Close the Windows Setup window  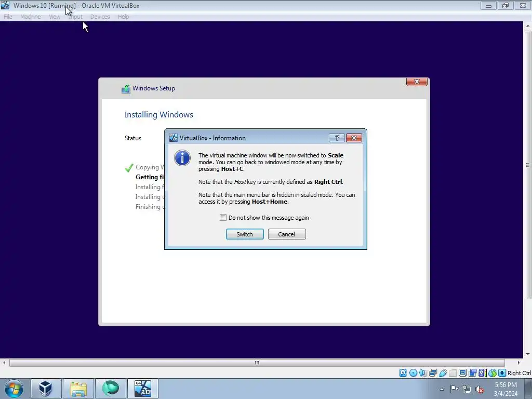(417, 82)
